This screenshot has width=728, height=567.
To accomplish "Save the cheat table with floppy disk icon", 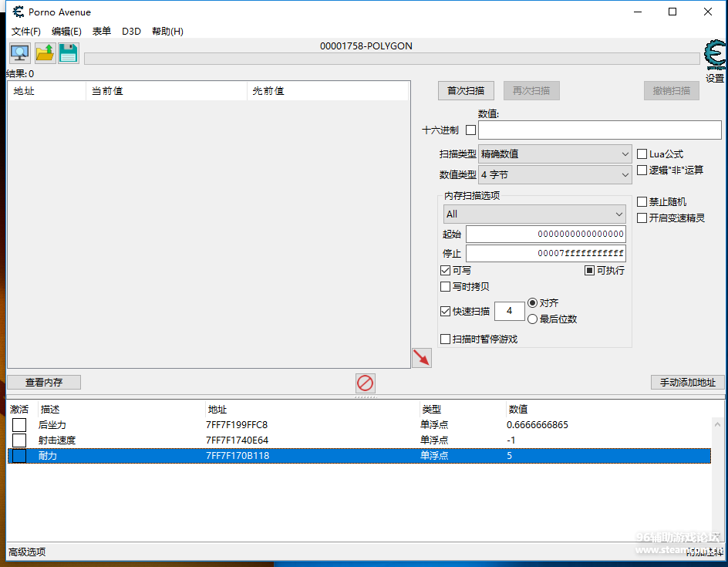I will (x=68, y=52).
